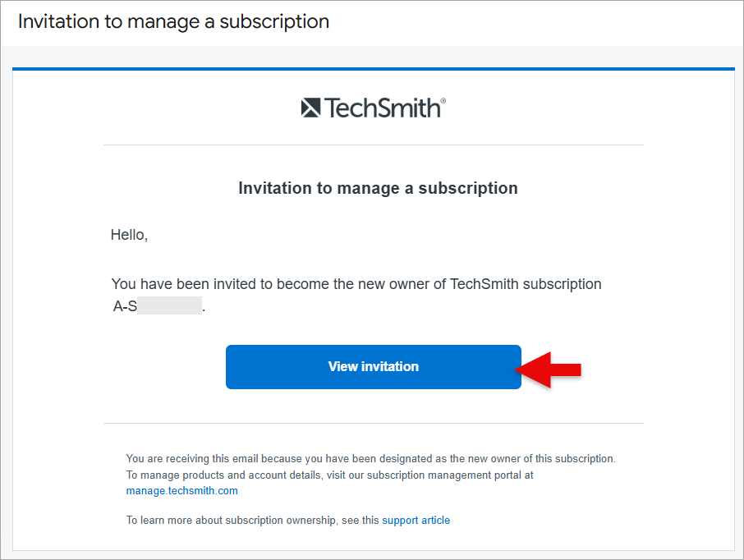
Task: Click the divider line above the footer text
Action: (x=374, y=424)
